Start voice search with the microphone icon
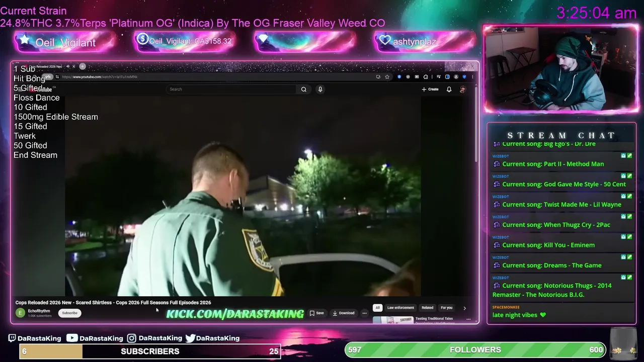Screen dimensions: 644x362 coord(320,89)
